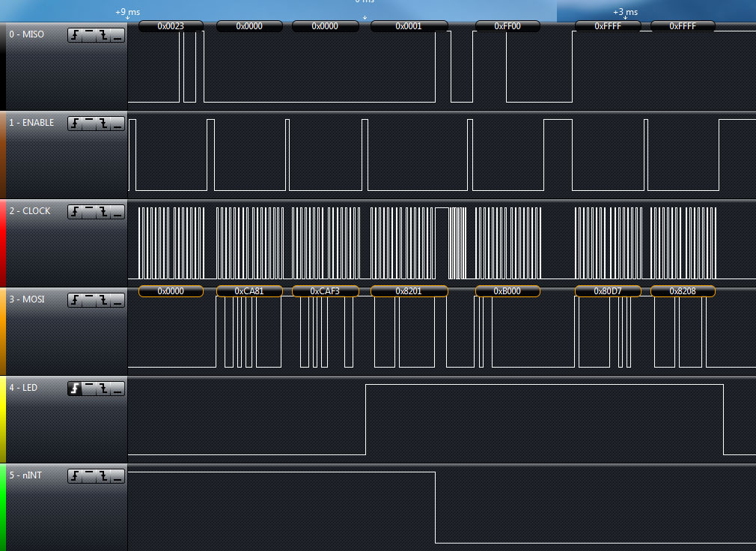
Task: Select MOSI decoded value 0xB000
Action: click(507, 291)
